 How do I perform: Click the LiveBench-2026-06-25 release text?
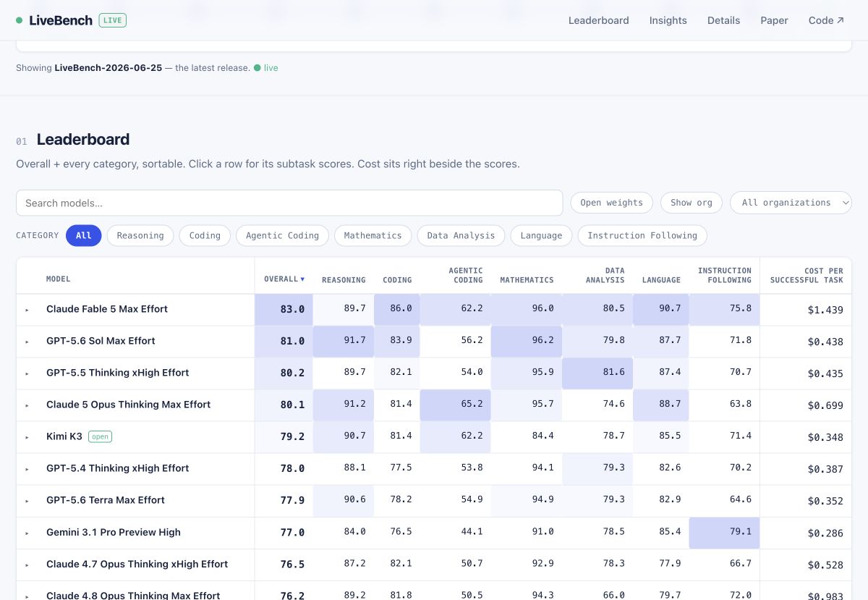click(109, 68)
